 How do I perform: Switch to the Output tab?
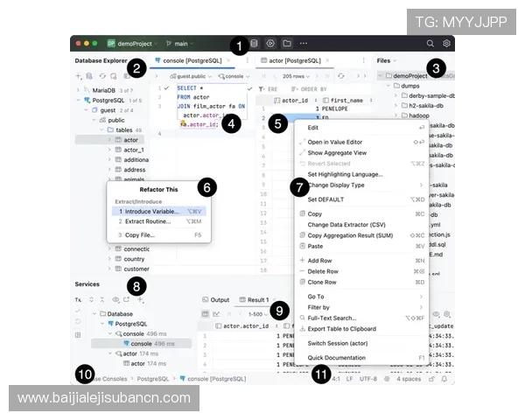215,299
